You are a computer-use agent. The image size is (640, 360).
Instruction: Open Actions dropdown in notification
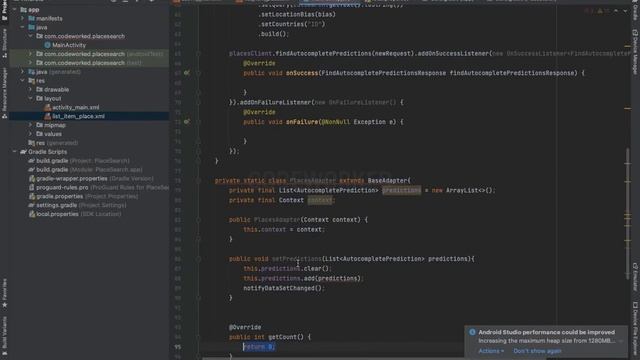tap(491, 351)
